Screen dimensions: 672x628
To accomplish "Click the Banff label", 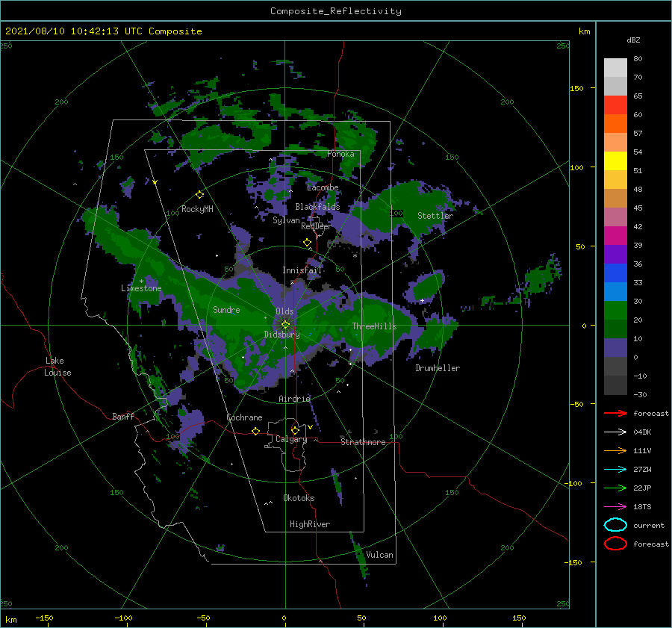I will (x=123, y=416).
